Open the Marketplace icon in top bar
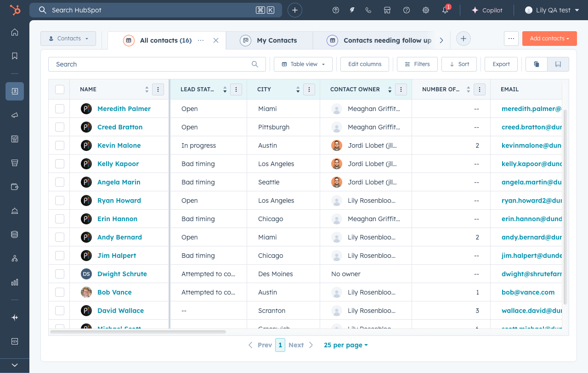 (387, 10)
